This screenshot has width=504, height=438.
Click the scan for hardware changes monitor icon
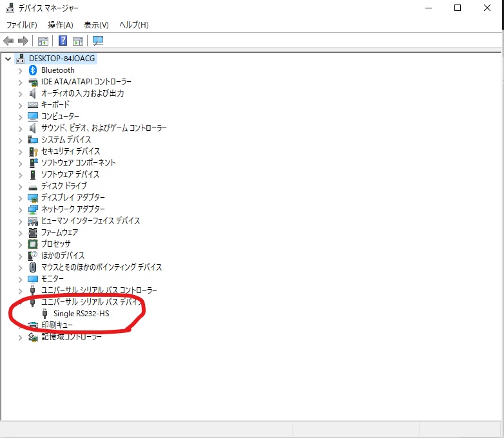[x=98, y=41]
